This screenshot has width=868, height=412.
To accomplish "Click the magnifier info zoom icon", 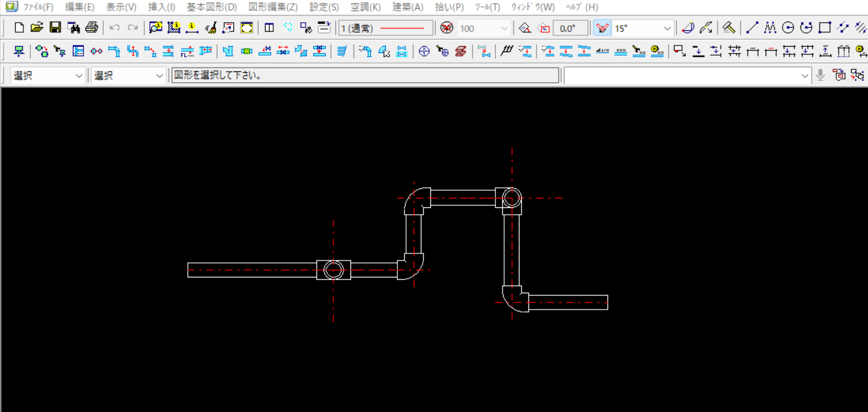I will (x=156, y=28).
